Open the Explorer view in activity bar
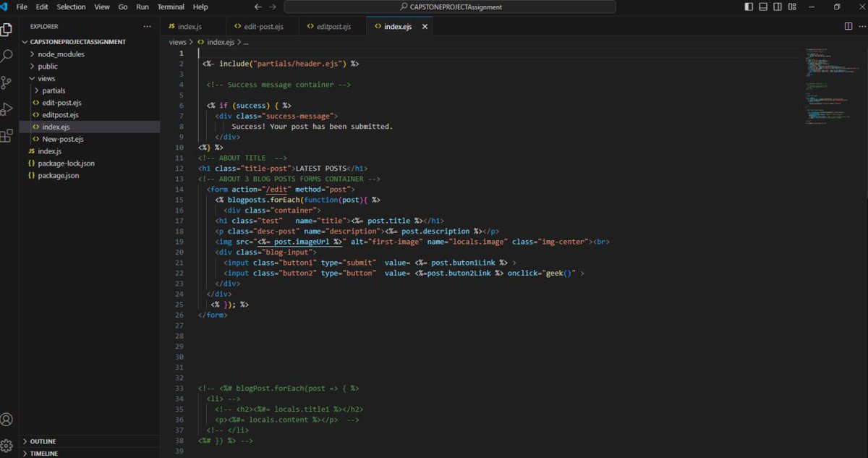 (7, 30)
